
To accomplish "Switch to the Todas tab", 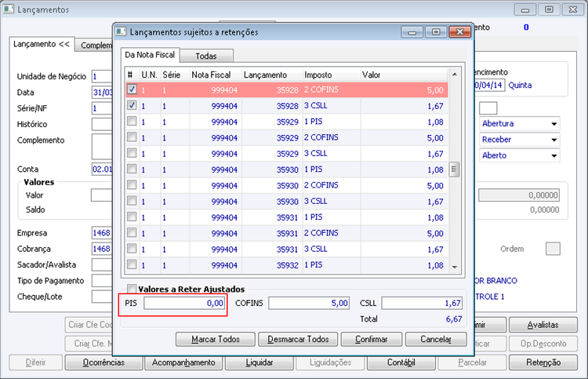I will 206,56.
